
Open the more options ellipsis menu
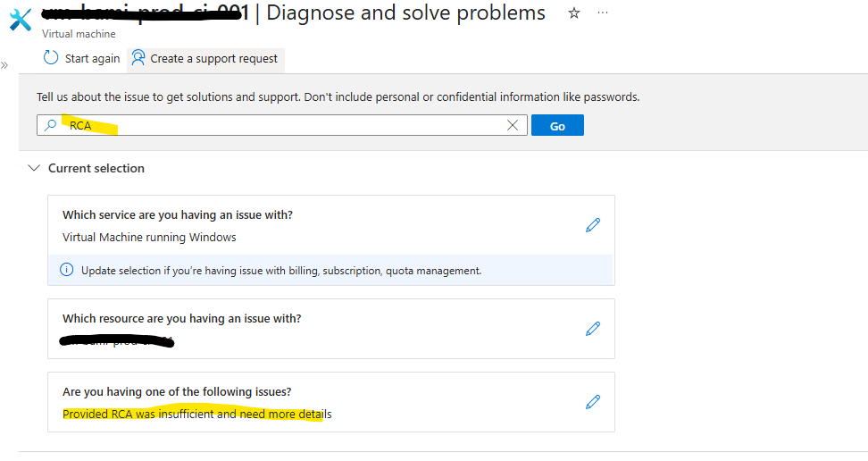(603, 13)
